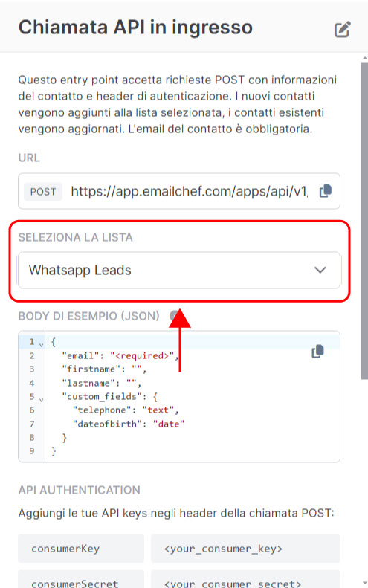Click the "API AUTHENTICATION" section heading
The image size is (368, 588).
coord(79,490)
